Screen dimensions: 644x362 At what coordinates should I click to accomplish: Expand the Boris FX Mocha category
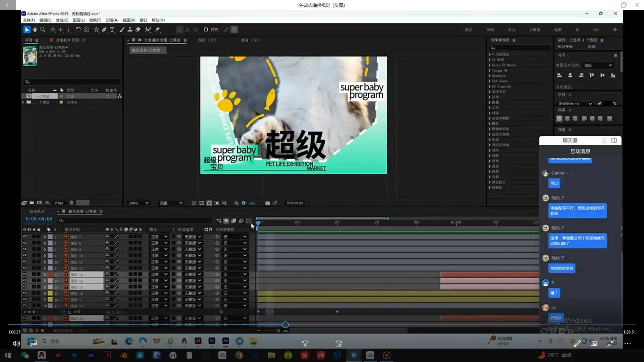[490, 65]
